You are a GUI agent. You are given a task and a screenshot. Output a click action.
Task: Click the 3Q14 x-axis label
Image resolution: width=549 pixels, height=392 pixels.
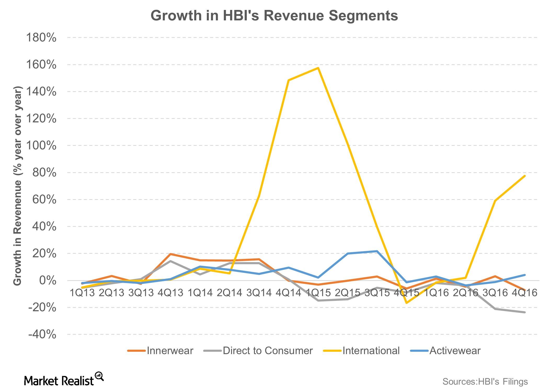coord(259,293)
